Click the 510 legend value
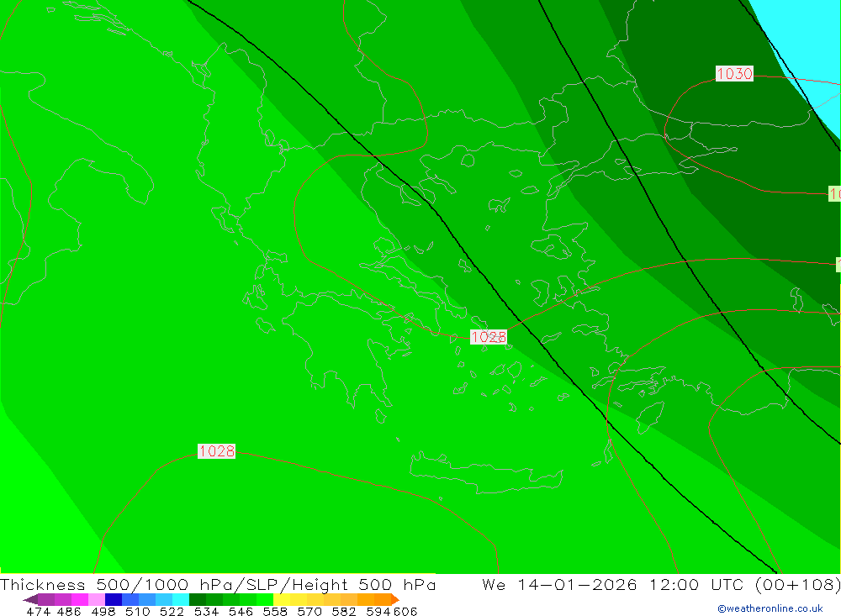The height and width of the screenshot is (616, 841). pos(137,611)
